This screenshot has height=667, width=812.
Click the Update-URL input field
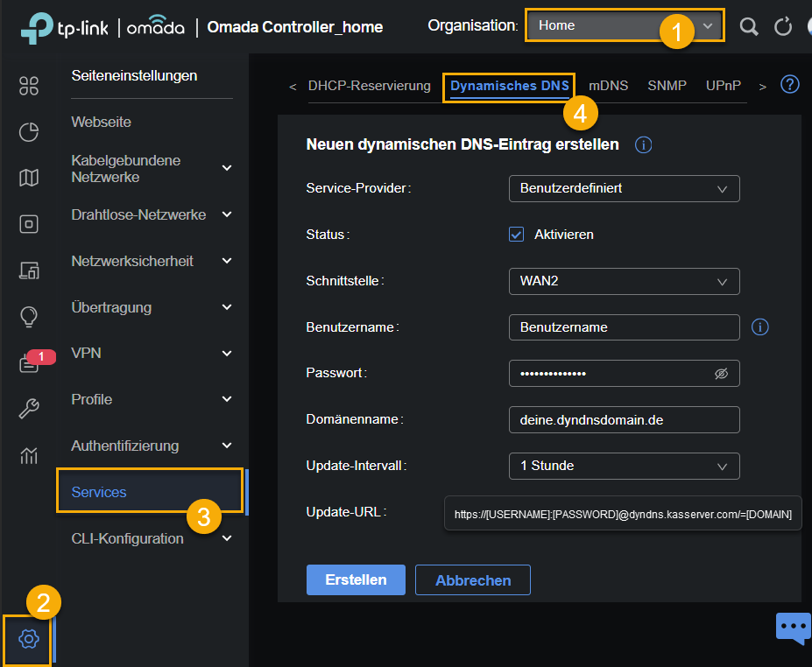(623, 513)
